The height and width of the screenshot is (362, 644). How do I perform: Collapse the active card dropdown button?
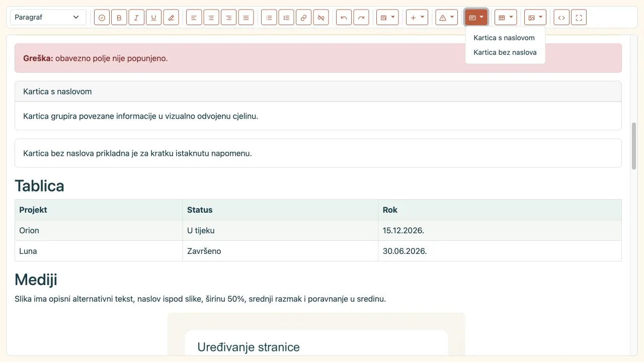coord(476,18)
